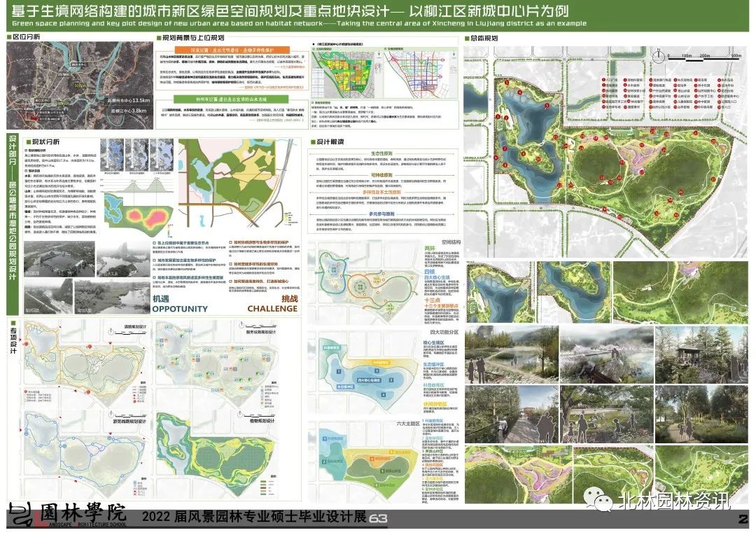Click the 園林學院 school logo in the footer
The width and height of the screenshot is (756, 535).
point(67,515)
